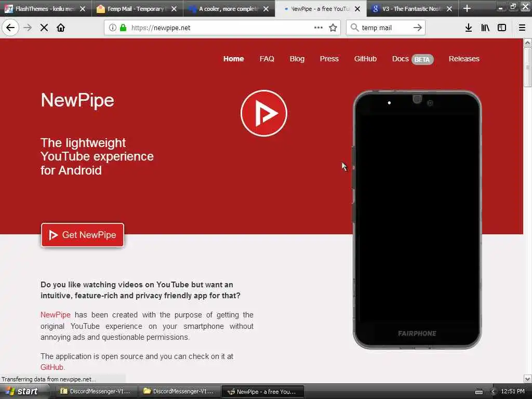Open the library bookshelf icon

click(485, 28)
